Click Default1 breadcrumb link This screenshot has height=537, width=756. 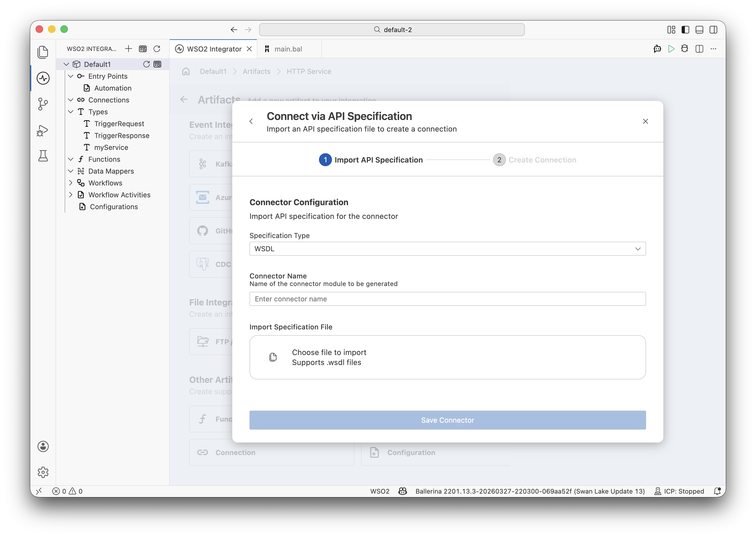213,71
